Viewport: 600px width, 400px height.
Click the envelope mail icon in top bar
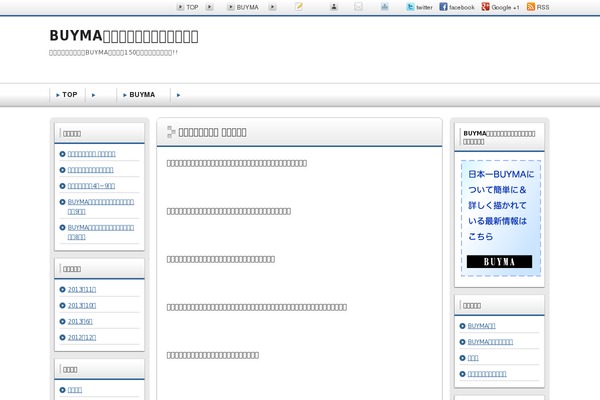tap(358, 7)
